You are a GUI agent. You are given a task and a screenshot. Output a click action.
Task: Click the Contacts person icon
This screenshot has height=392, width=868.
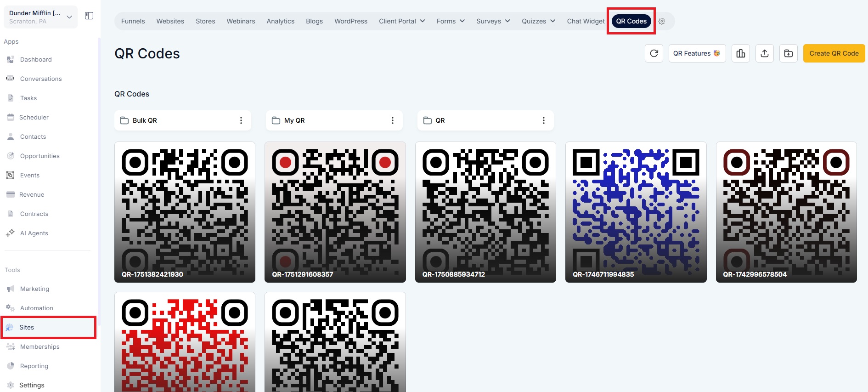(11, 136)
